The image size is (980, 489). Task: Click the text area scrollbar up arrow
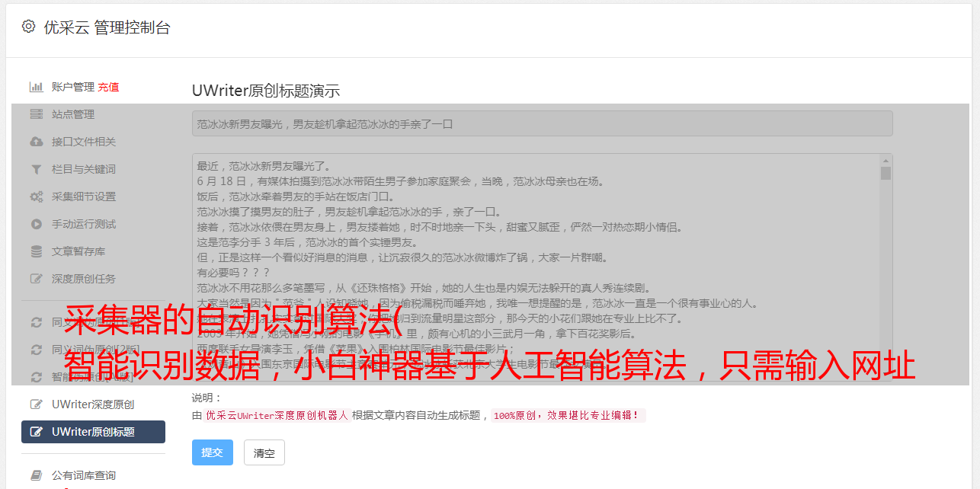click(886, 161)
